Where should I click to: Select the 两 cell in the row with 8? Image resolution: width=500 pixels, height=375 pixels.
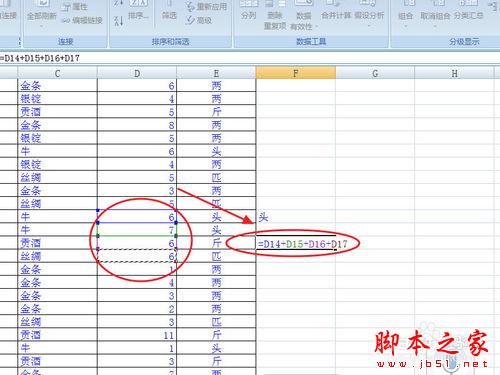(216, 125)
